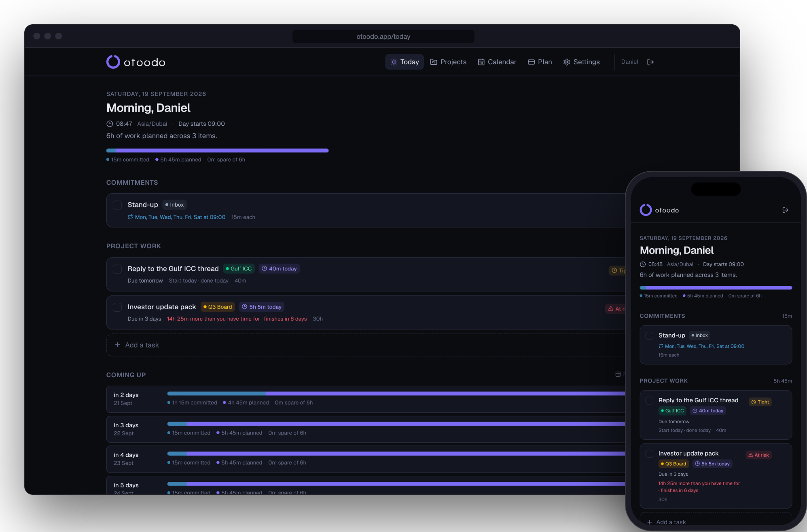807x532 pixels.
Task: Open the Today tab
Action: click(405, 62)
